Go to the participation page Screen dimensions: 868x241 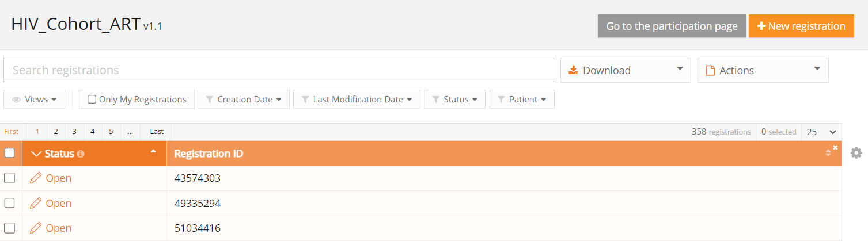672,26
